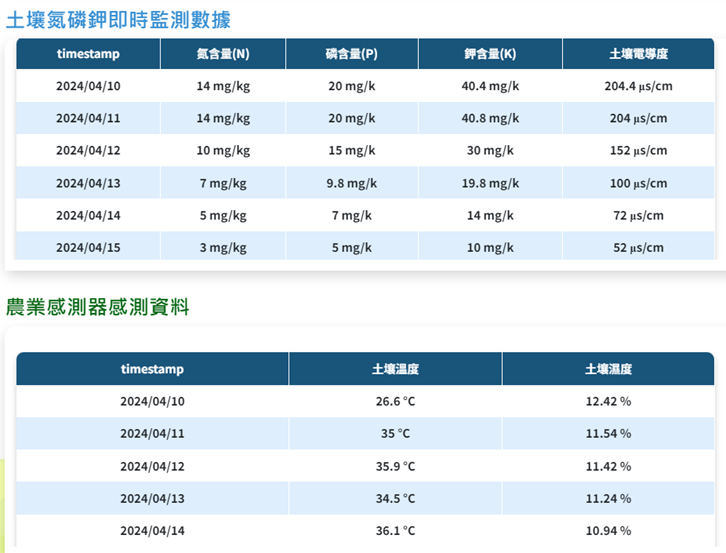Click timestamp header in the NPK table
726x553 pixels.
point(88,54)
